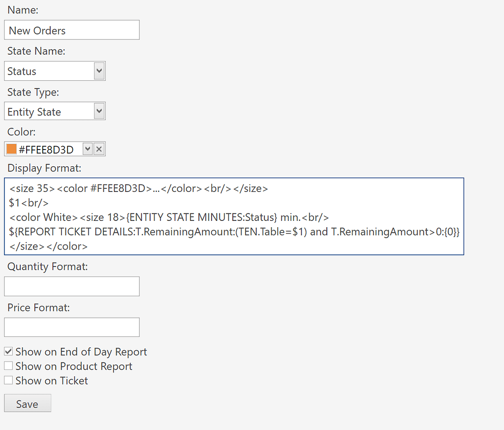Click the Price Format input field
504x430 pixels.
coord(71,327)
